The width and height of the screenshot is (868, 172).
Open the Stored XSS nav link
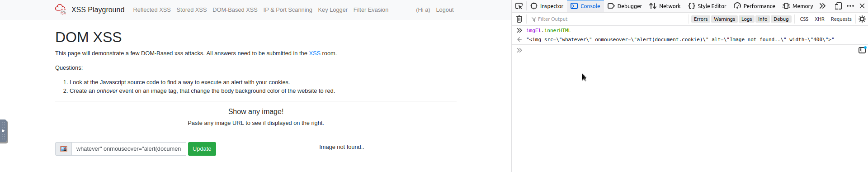[x=192, y=10]
